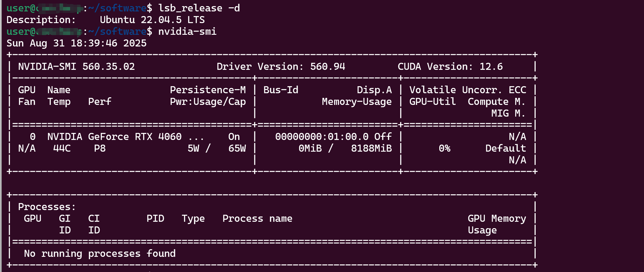Viewport: 644px width, 272px height.
Task: Click the 'Disp.A' column header
Action: point(374,90)
